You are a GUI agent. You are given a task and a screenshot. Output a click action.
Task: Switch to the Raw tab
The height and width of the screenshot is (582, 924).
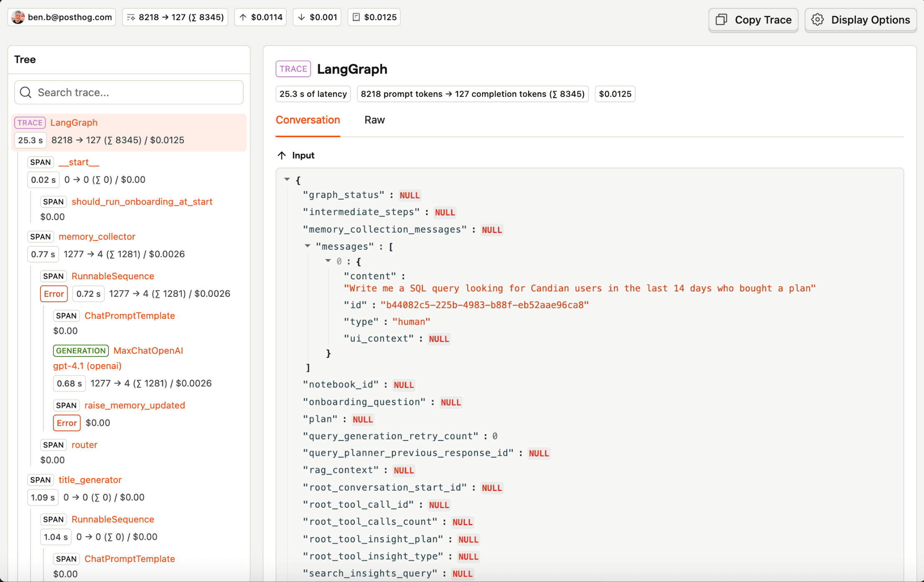tap(374, 120)
